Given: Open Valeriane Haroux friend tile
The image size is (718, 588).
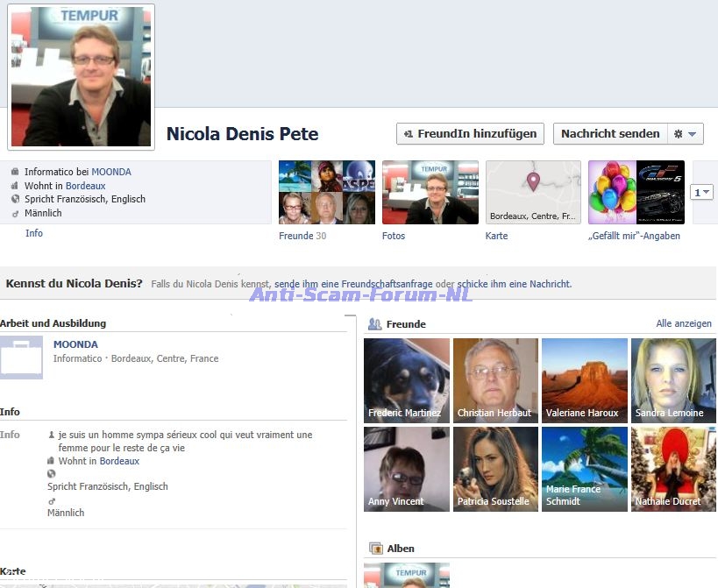Looking at the screenshot, I should click(584, 380).
